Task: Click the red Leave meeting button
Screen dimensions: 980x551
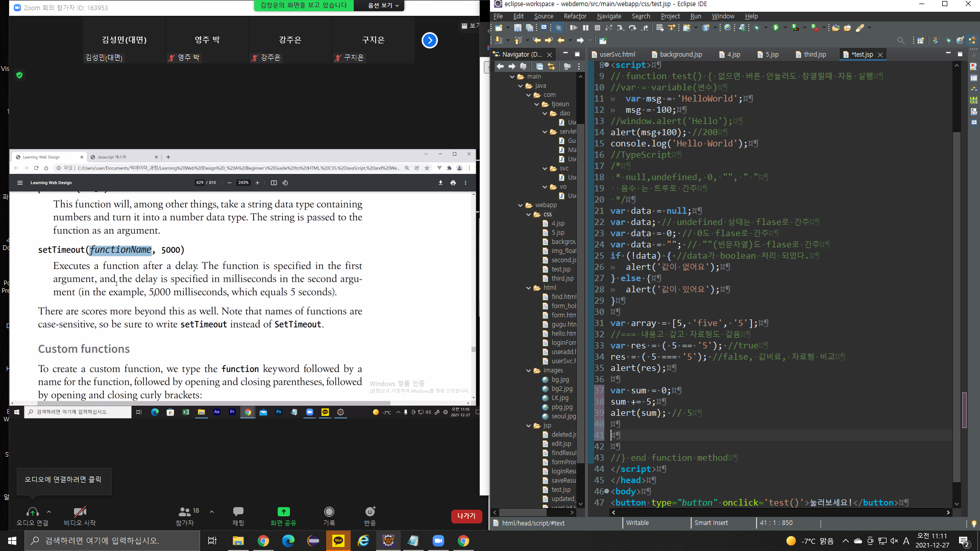Action: pyautogui.click(x=466, y=516)
